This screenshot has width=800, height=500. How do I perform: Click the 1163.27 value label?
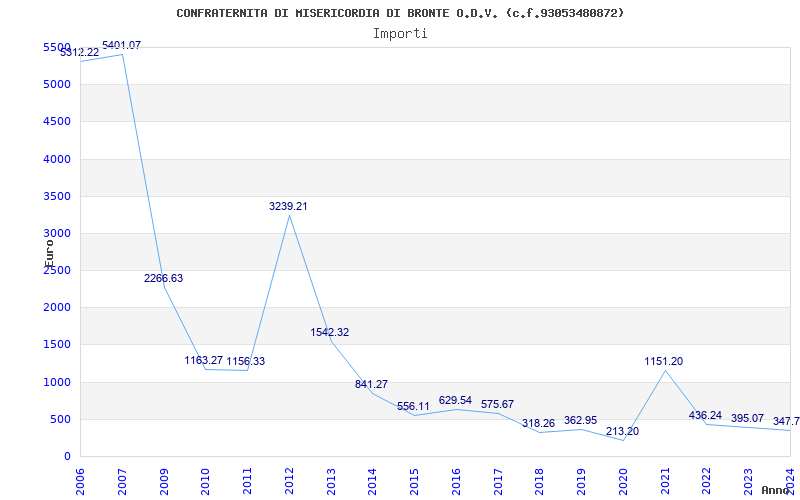[x=204, y=360]
